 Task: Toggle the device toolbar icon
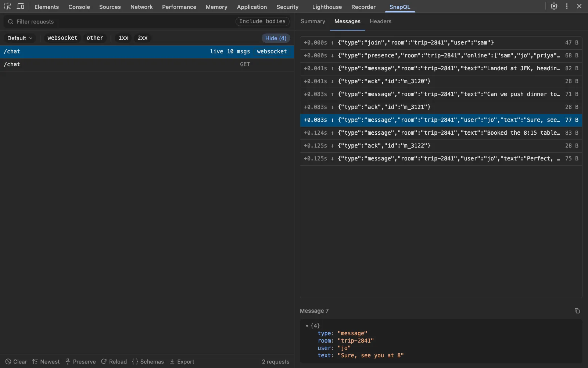tap(21, 7)
